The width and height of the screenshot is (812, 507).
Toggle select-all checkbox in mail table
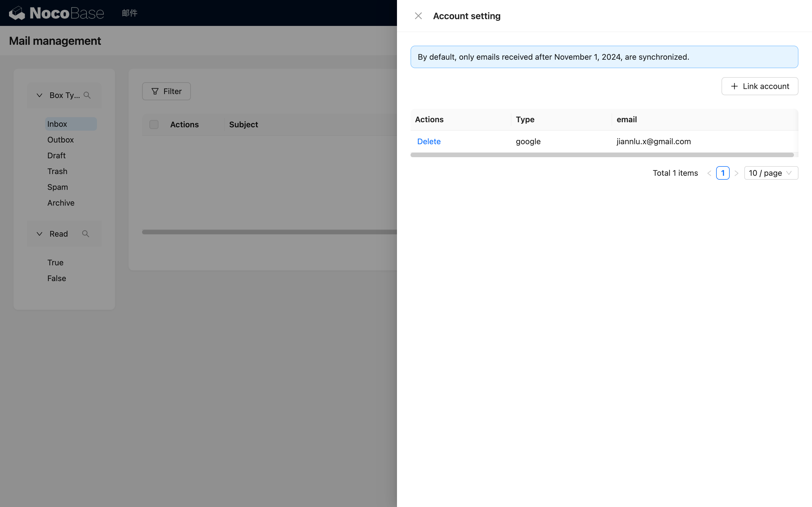[x=154, y=124]
